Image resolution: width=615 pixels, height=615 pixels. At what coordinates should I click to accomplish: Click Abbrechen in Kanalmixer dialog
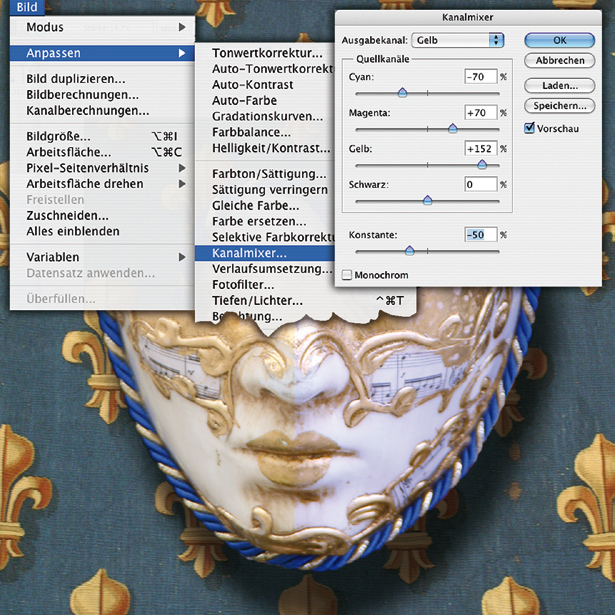point(559,60)
